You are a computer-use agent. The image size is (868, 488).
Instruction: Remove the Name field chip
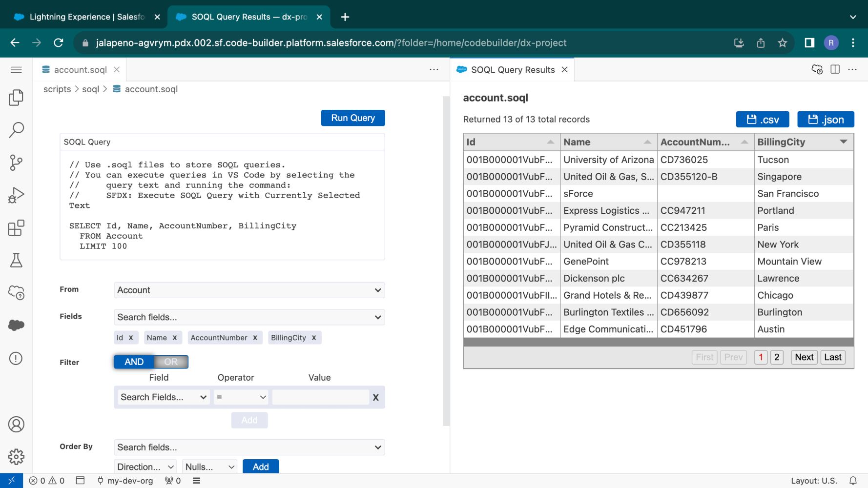175,338
